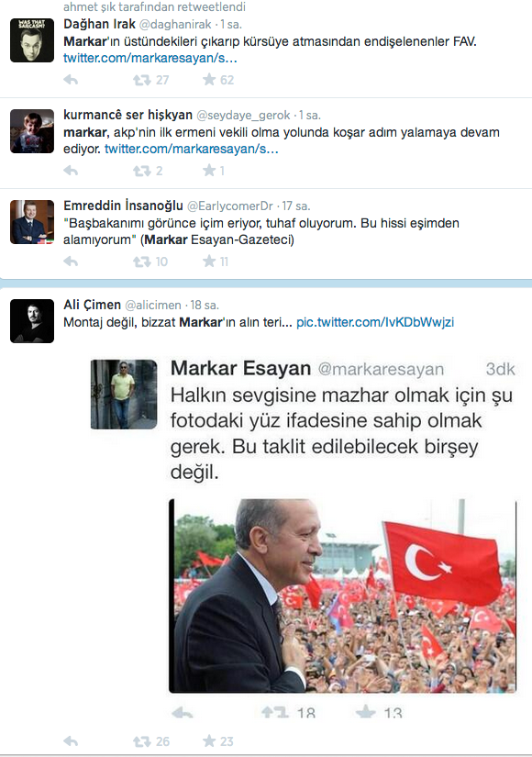Open the twitter.com/markaresayan link in Dağhan's tweet
Image resolution: width=532 pixels, height=757 pixels.
point(150,58)
